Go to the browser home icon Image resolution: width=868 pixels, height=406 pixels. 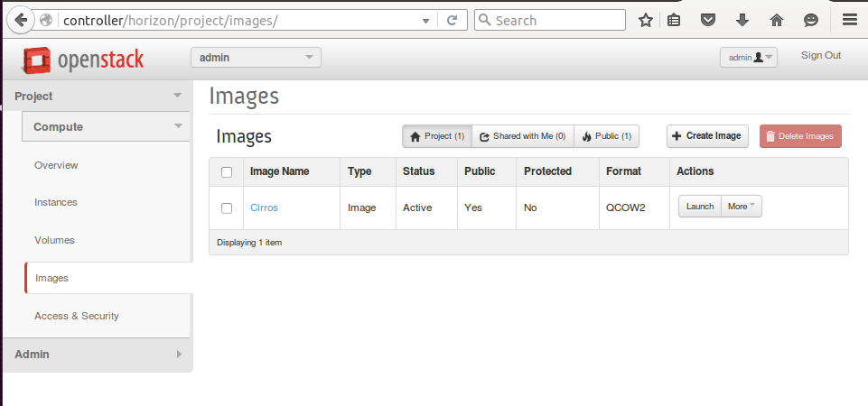click(776, 20)
